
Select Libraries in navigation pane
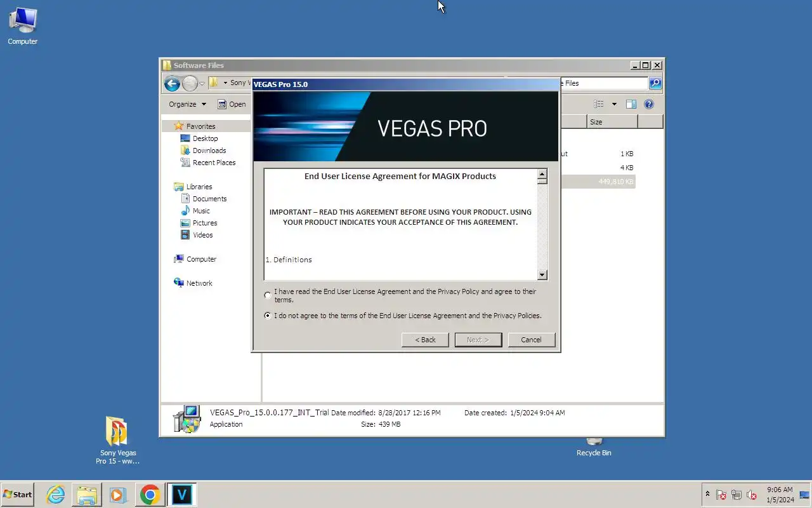click(x=199, y=187)
